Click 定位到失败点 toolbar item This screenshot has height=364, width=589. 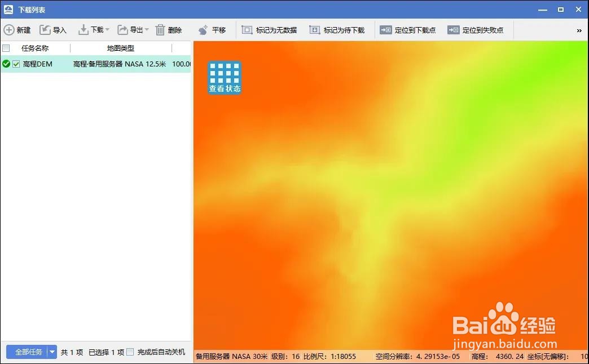[x=475, y=30]
